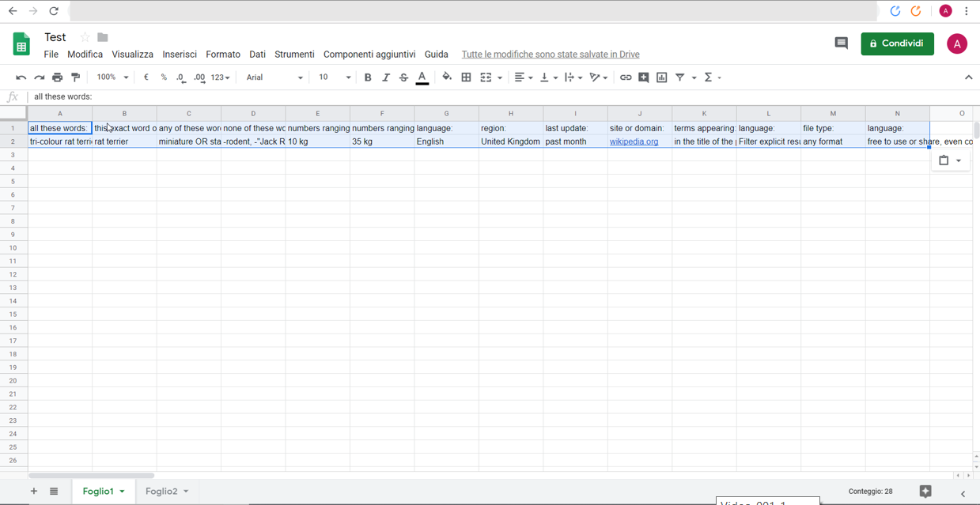The image size is (980, 505).
Task: Insert a comment using the comment icon
Action: [x=644, y=77]
